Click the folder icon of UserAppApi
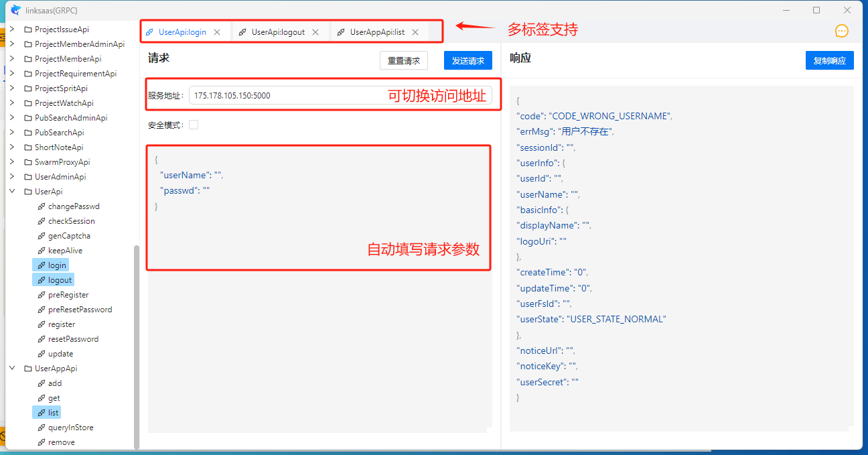The image size is (868, 455). pos(28,369)
